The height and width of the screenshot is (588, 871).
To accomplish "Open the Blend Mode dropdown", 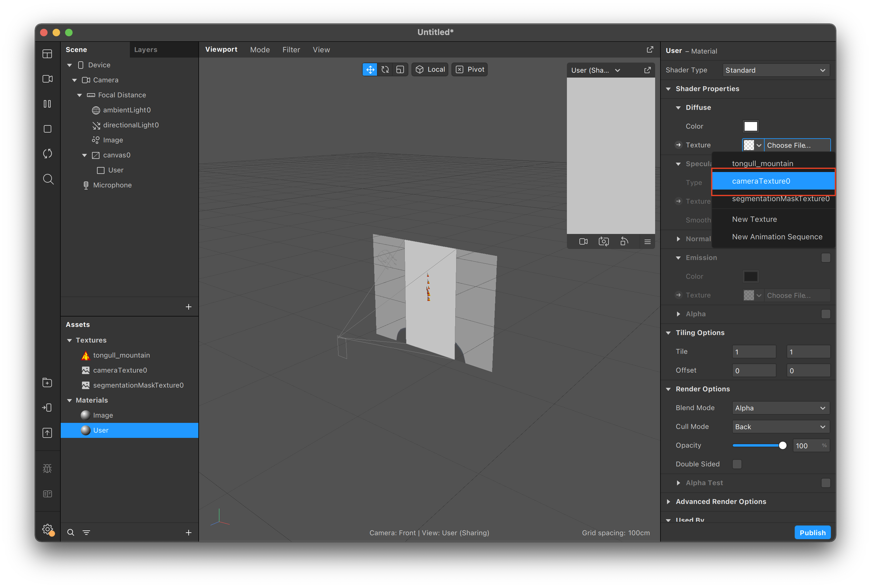I will pyautogui.click(x=780, y=408).
